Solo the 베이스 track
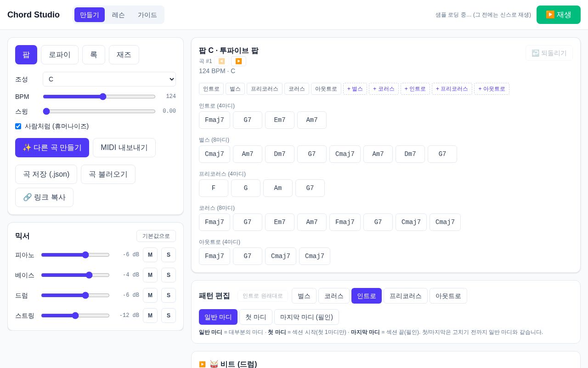 tap(169, 275)
